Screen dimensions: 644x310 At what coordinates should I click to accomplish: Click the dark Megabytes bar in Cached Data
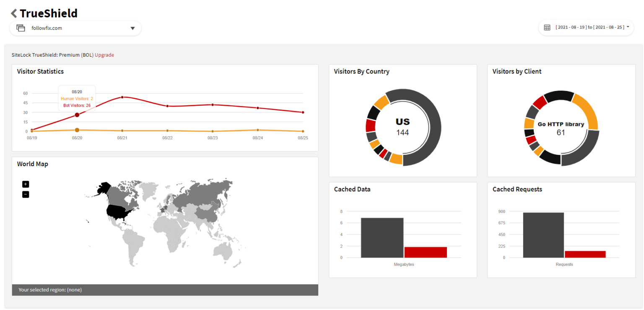click(x=382, y=237)
